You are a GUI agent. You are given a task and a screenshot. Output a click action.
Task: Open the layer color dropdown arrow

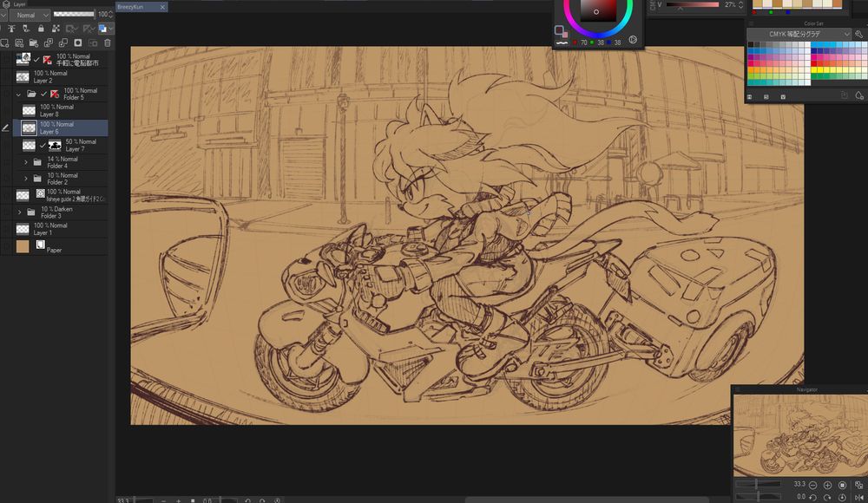[x=111, y=29]
